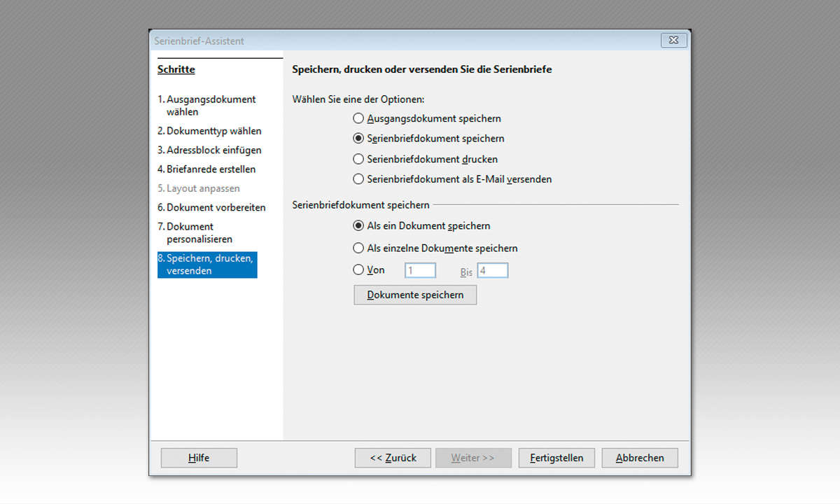The image size is (840, 504).
Task: Go to step 6 'Dokument vorbereiten'
Action: (x=211, y=208)
